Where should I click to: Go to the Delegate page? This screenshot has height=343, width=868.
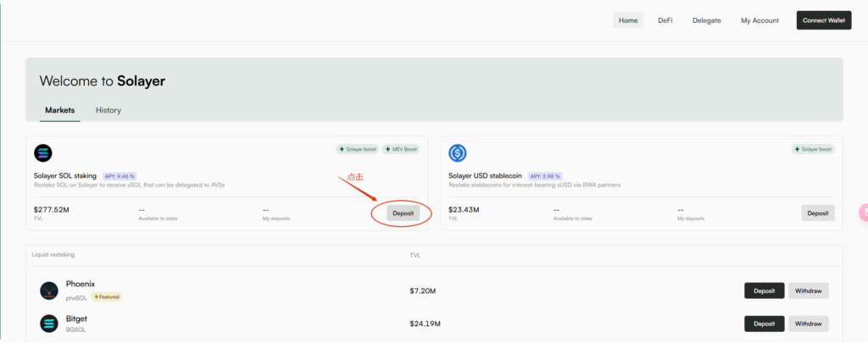(x=706, y=20)
